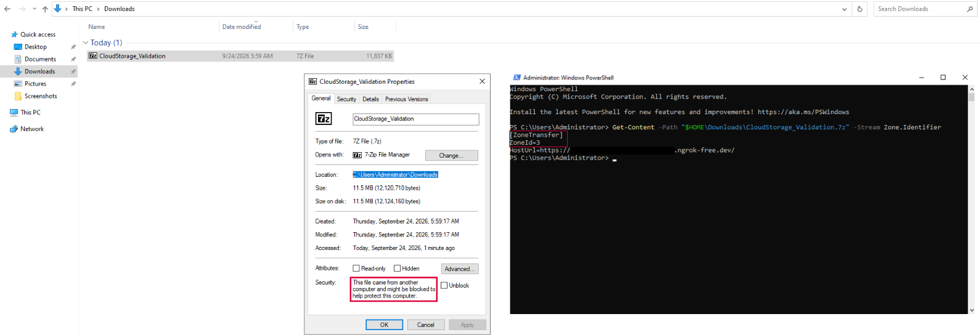
Task: Select 'This PC' in the address breadcrumb
Action: (82, 9)
